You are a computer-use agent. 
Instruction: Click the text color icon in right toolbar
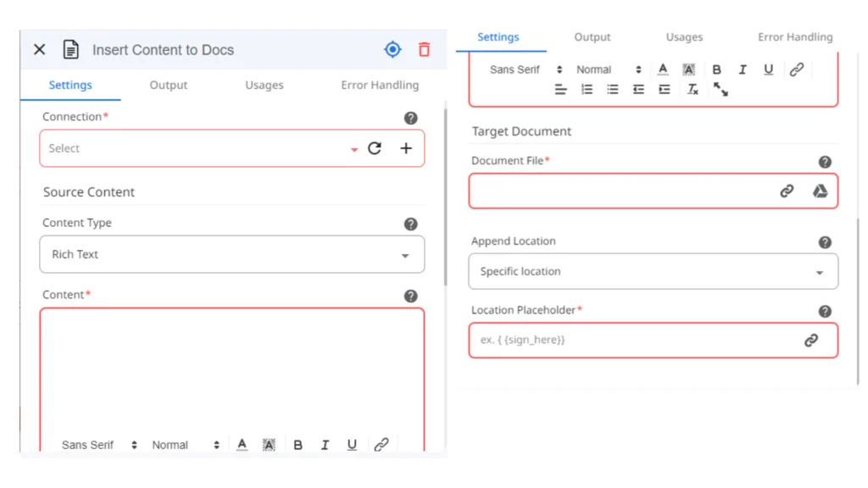(x=663, y=69)
